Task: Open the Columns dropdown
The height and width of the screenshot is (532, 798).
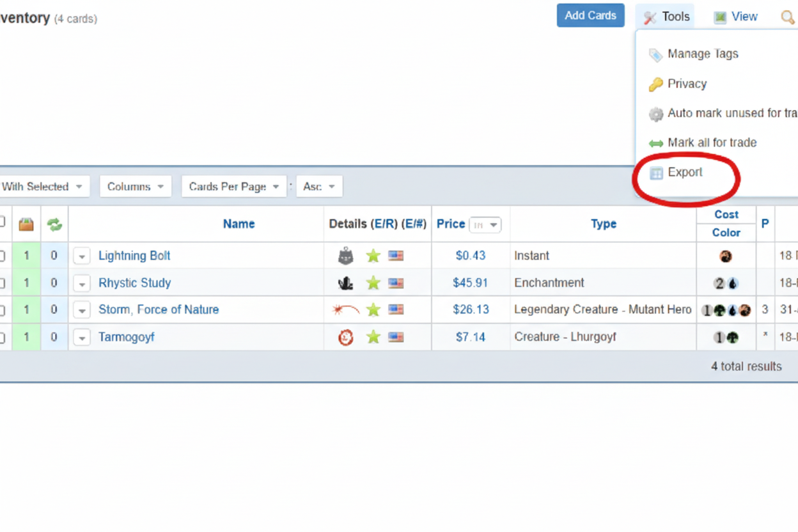Action: (x=136, y=187)
